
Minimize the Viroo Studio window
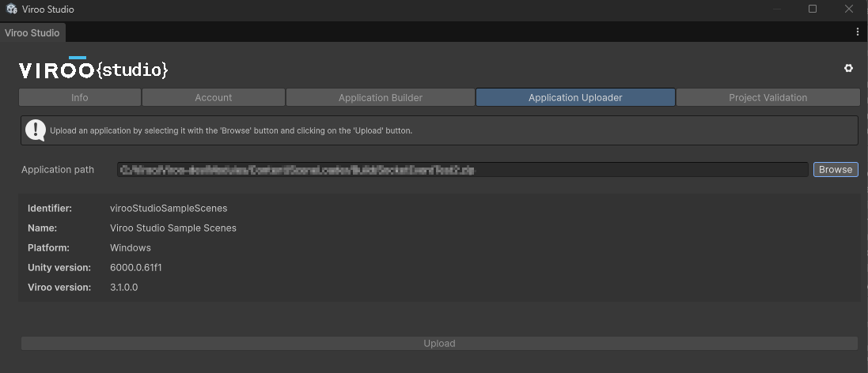[x=777, y=9]
